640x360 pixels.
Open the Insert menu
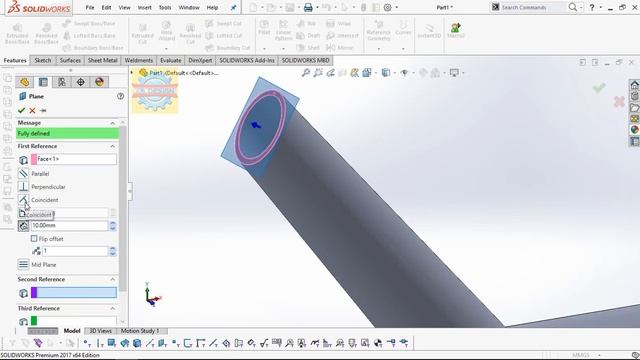pyautogui.click(x=144, y=7)
